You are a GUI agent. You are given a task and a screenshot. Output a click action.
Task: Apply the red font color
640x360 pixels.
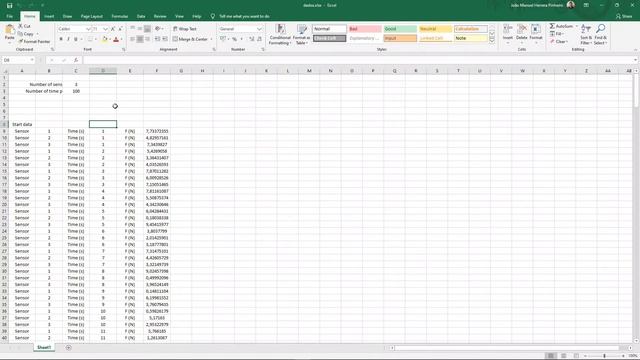[x=116, y=39]
